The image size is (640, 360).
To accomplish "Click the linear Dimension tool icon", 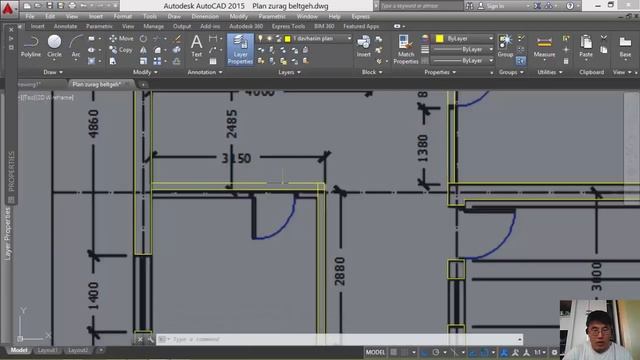I will [213, 39].
